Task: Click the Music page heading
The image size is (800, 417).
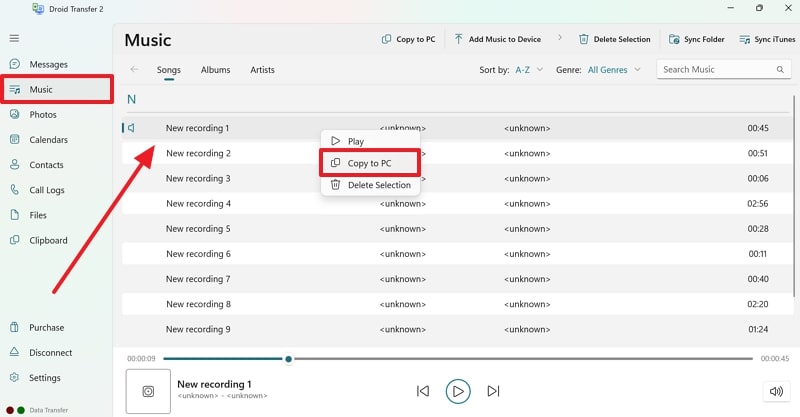Action: (147, 40)
